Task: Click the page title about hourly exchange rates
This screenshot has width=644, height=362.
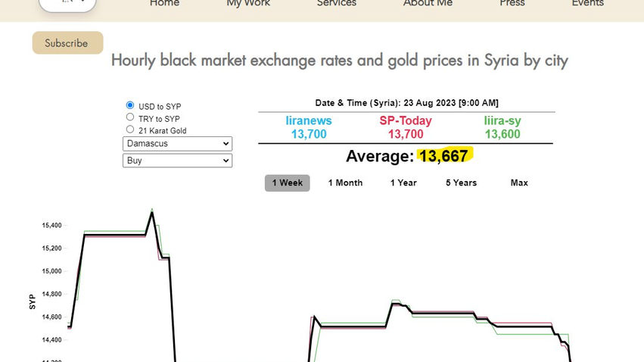Action: [340, 61]
